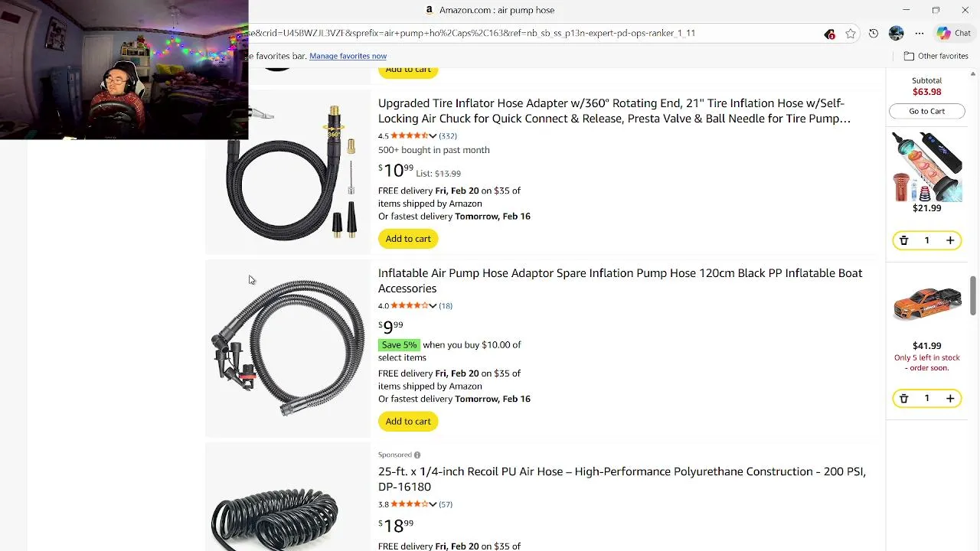Open the Settings and more ellipsis menu

coord(920,34)
